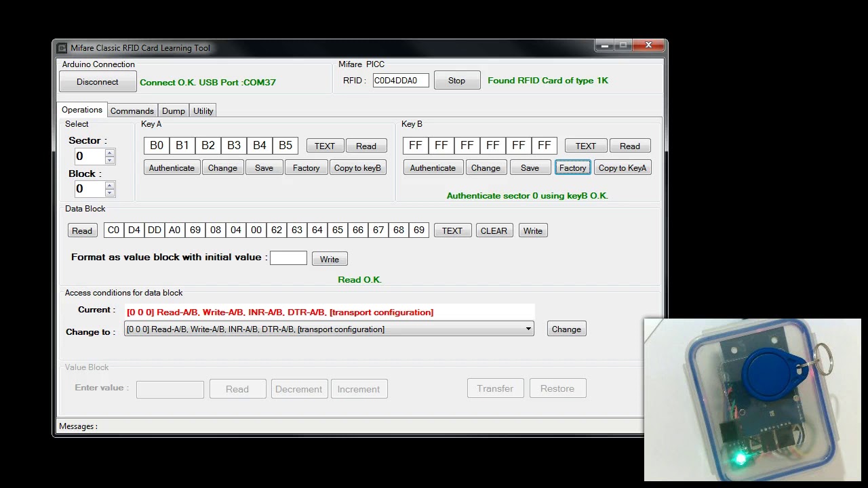Increase the Block number with up arrow
The height and width of the screenshot is (488, 868).
(x=110, y=186)
